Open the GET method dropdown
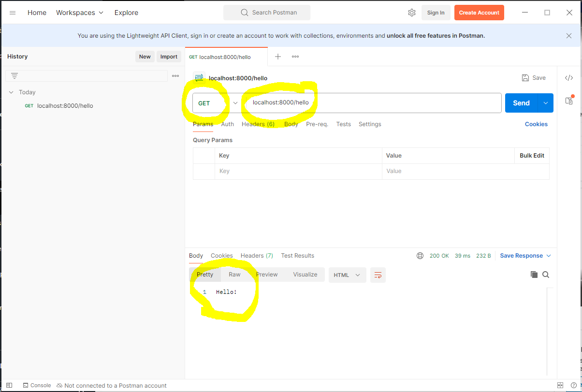Viewport: 582px width, 392px height. (x=218, y=103)
